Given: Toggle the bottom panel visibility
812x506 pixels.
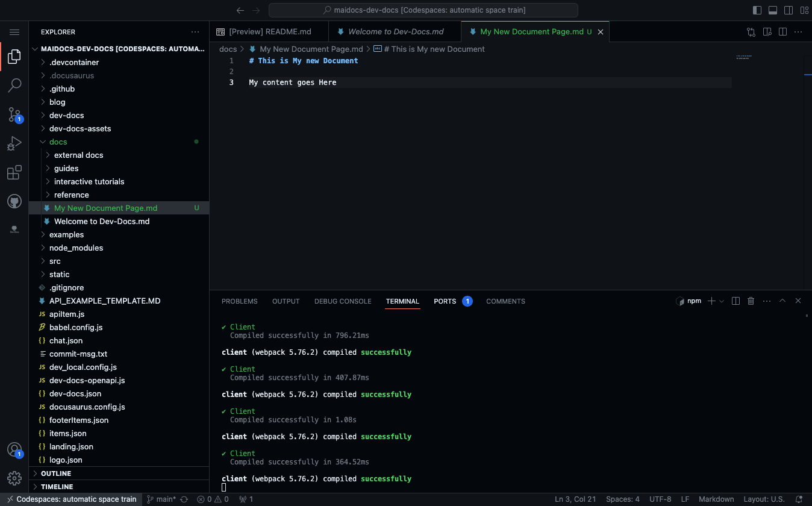Looking at the screenshot, I should [773, 10].
